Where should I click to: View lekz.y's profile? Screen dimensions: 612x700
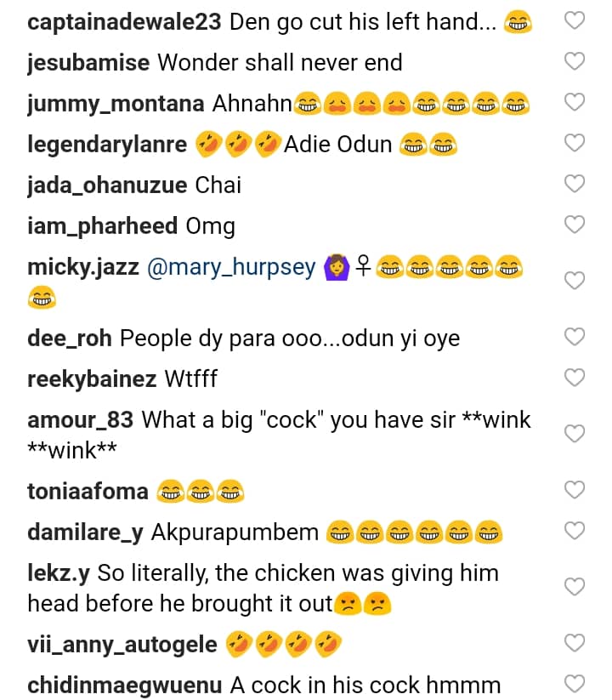point(59,574)
